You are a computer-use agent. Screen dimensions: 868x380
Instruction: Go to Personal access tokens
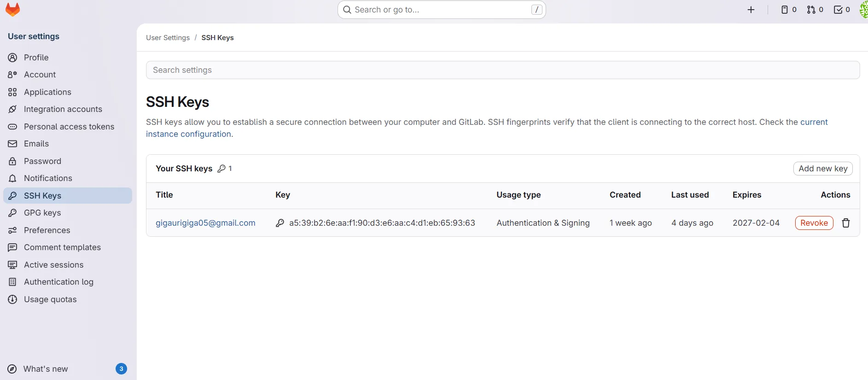(69, 127)
